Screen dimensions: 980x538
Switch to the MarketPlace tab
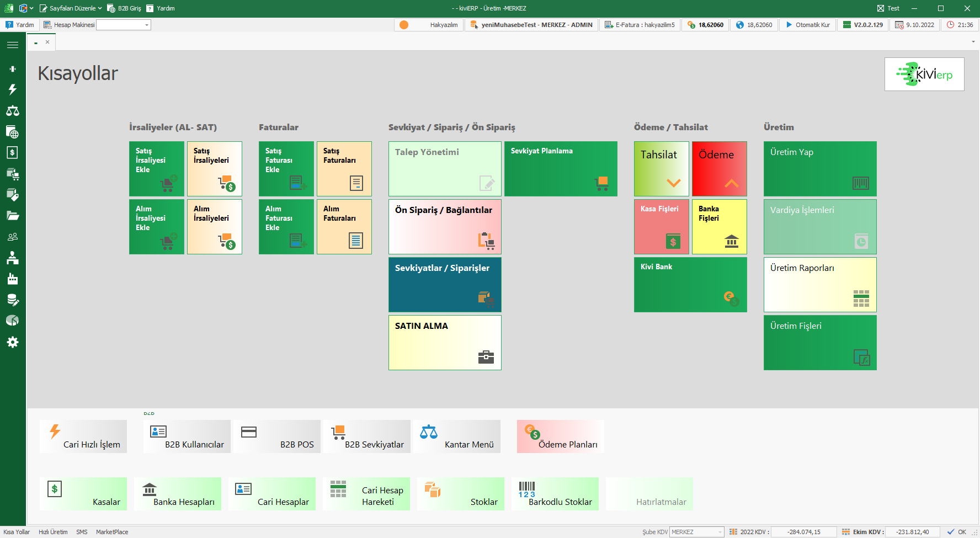(x=112, y=532)
